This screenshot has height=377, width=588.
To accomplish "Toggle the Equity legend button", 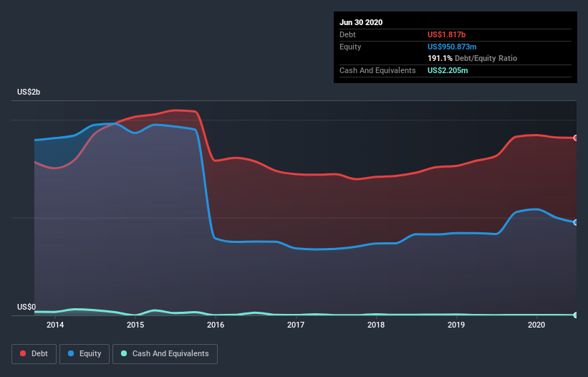I will point(85,354).
